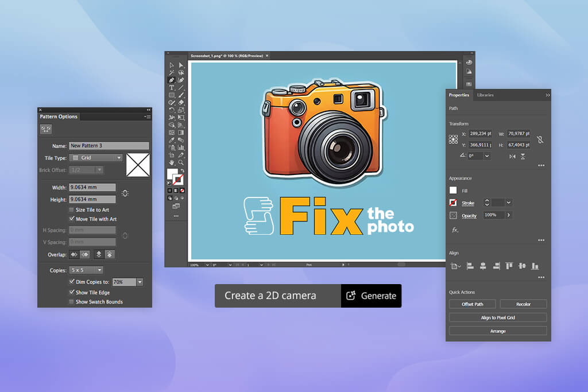Select the Paintbrush tool
Viewport: 588px width, 392px height.
point(181,95)
